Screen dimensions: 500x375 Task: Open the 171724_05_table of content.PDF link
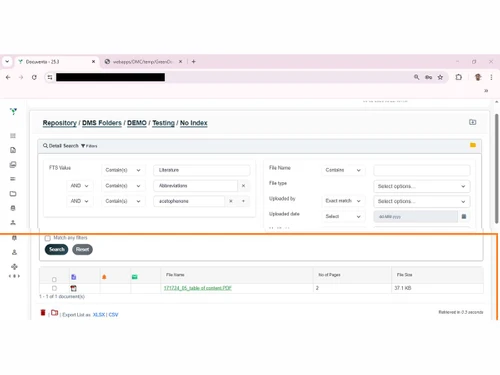click(198, 288)
